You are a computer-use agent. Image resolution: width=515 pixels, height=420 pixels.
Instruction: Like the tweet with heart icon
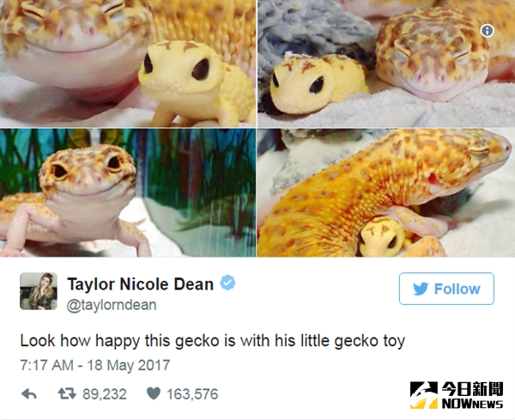(154, 393)
